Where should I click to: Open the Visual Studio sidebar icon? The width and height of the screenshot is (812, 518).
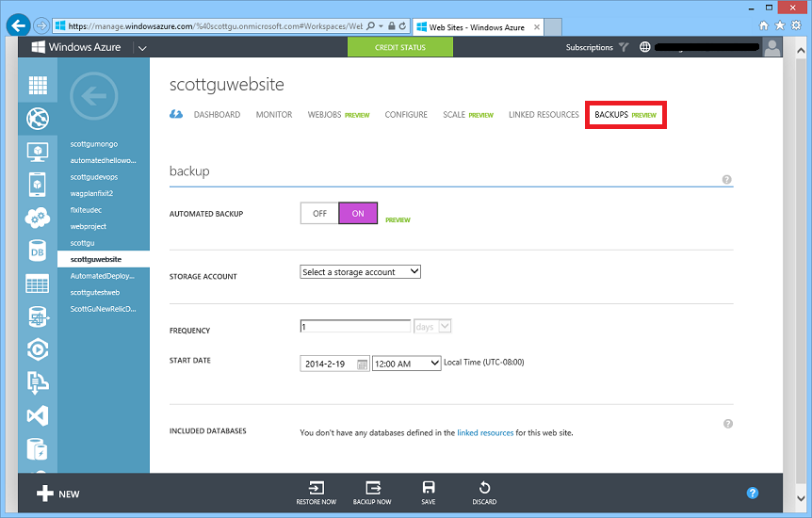(x=37, y=415)
